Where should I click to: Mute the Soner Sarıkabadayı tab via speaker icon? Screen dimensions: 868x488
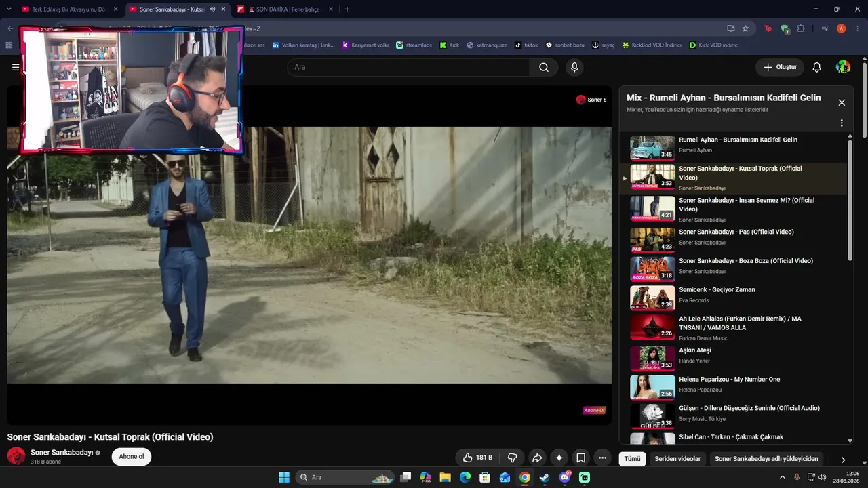[x=212, y=9]
